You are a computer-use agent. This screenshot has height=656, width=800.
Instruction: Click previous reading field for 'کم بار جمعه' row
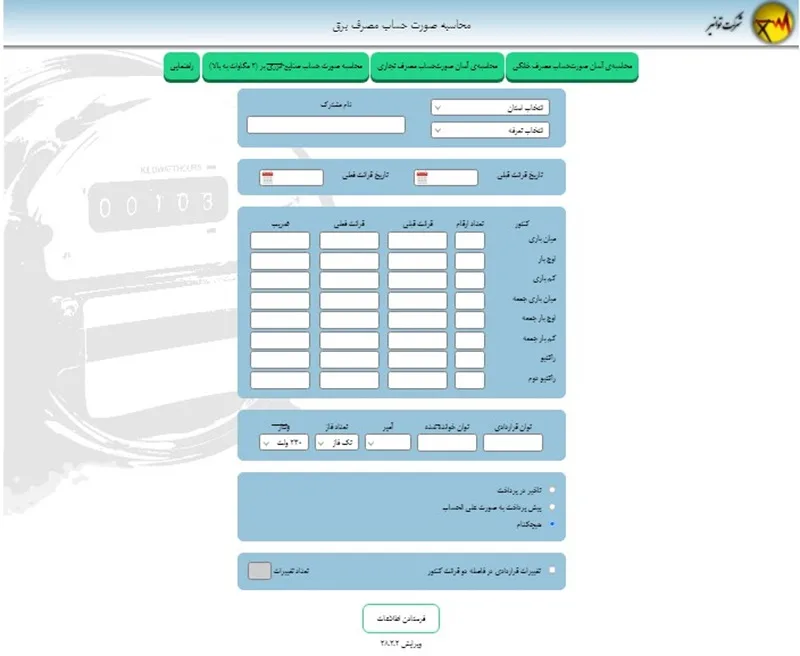[417, 340]
